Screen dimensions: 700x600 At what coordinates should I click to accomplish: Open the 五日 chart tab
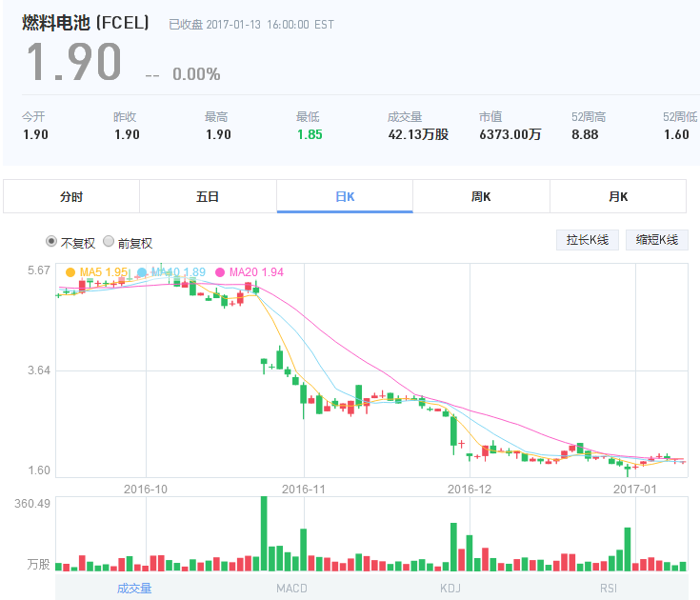point(208,197)
